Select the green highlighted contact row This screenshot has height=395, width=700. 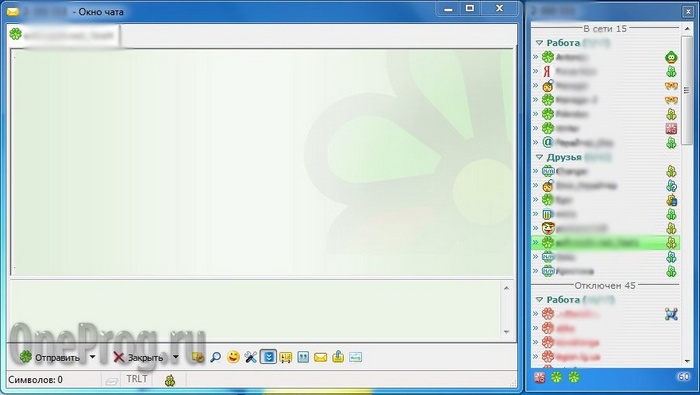(605, 243)
